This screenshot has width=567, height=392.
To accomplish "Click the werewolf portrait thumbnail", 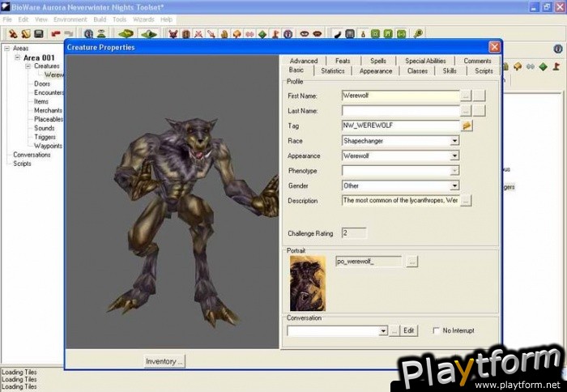I will (308, 283).
